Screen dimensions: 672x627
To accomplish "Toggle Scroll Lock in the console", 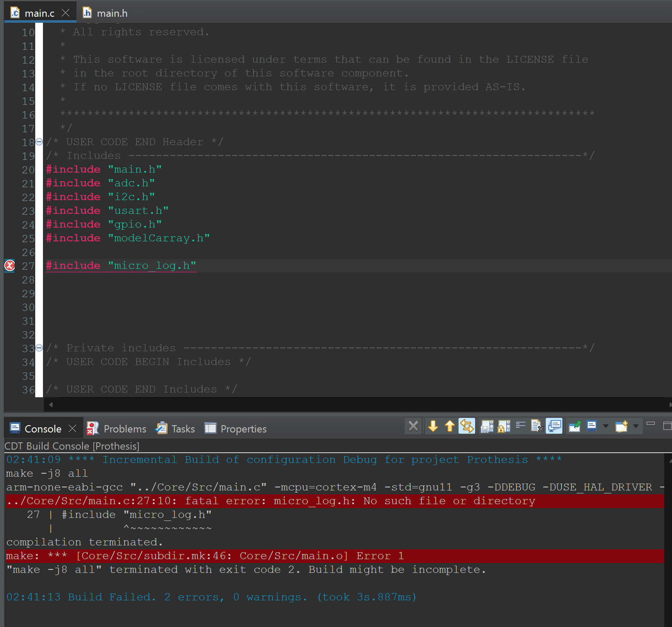I will click(x=504, y=426).
